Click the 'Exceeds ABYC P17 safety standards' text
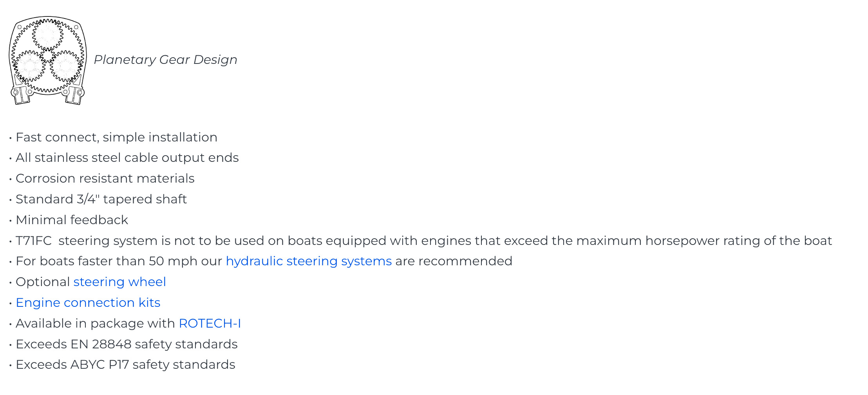The image size is (868, 395). (125, 364)
